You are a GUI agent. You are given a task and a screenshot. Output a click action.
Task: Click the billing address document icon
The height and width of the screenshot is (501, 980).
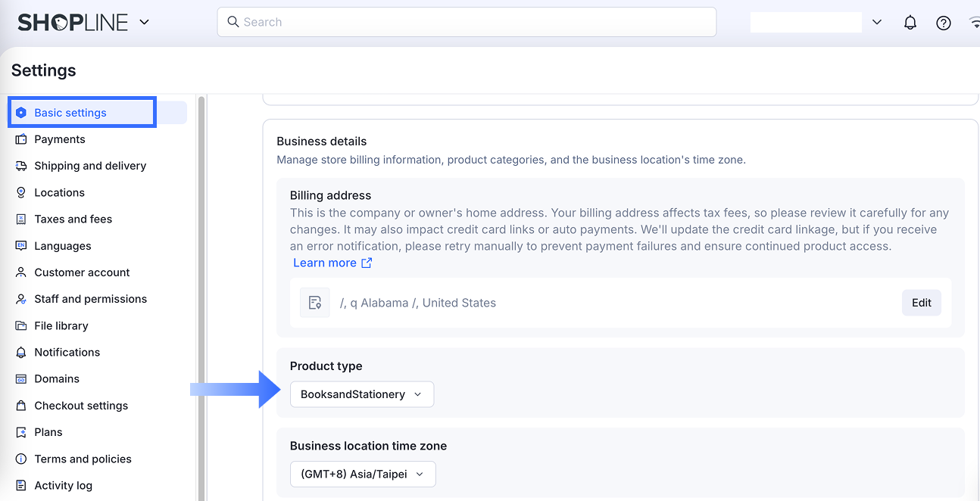coord(315,303)
